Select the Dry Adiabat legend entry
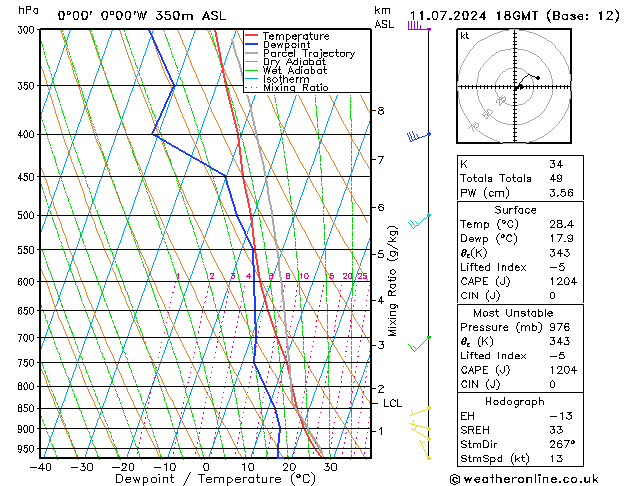This screenshot has width=629, height=486. coord(285,61)
